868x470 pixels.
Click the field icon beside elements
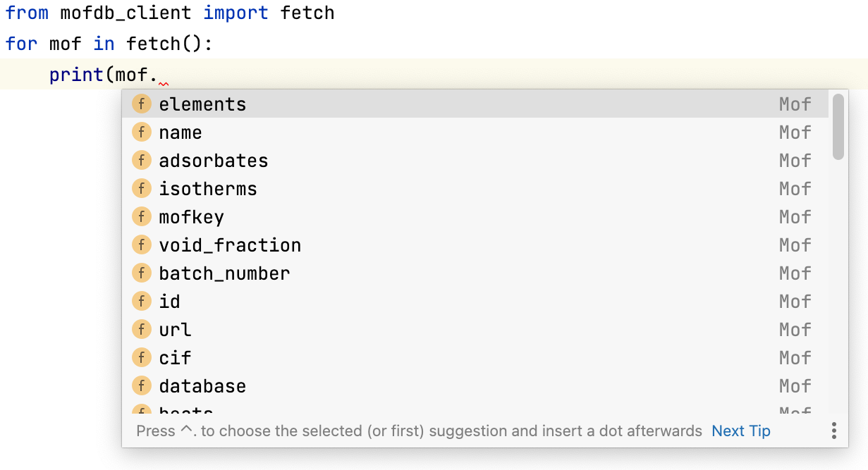(142, 104)
